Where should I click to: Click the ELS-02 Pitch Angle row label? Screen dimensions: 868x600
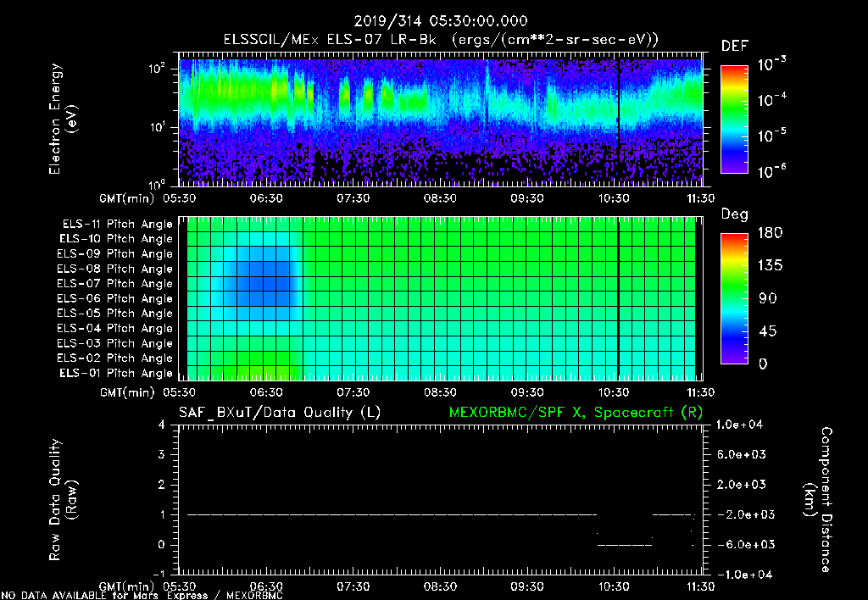point(115,358)
